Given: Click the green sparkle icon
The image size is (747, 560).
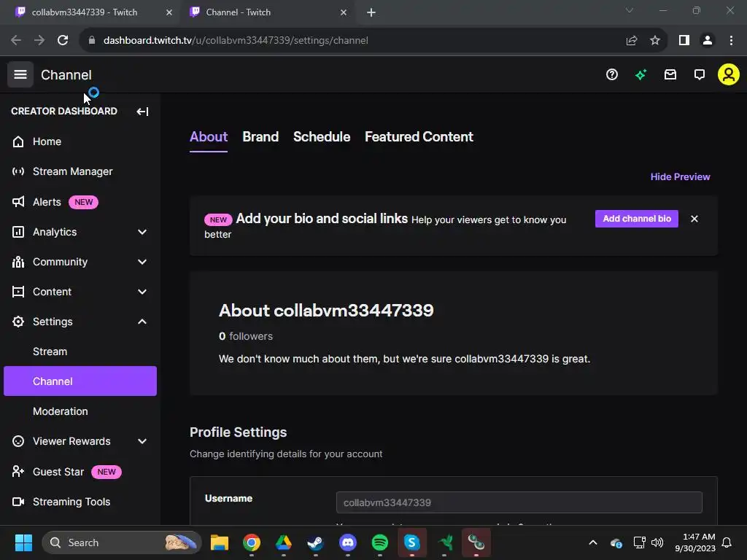Looking at the screenshot, I should point(640,74).
